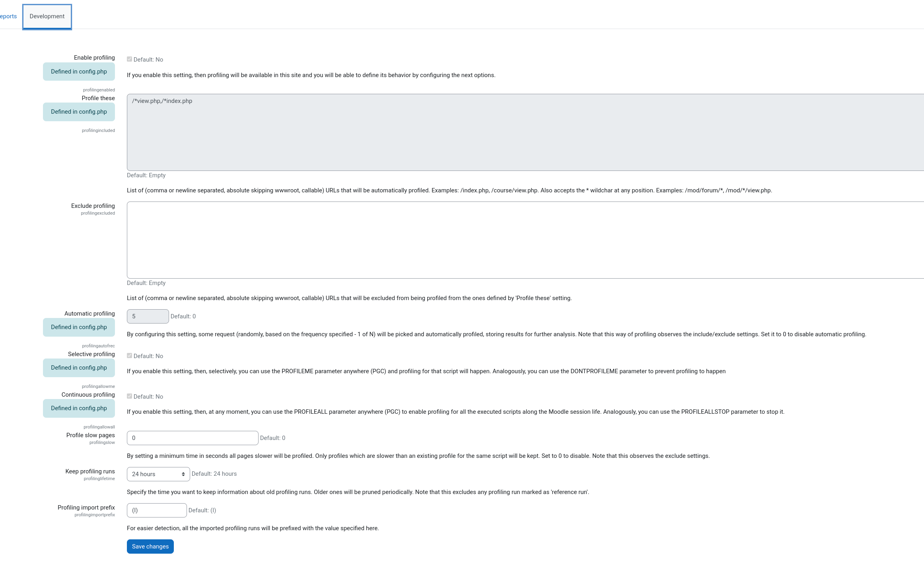Click the 'Keep profiling runs' label
The width and height of the screenshot is (924, 562).
point(90,471)
